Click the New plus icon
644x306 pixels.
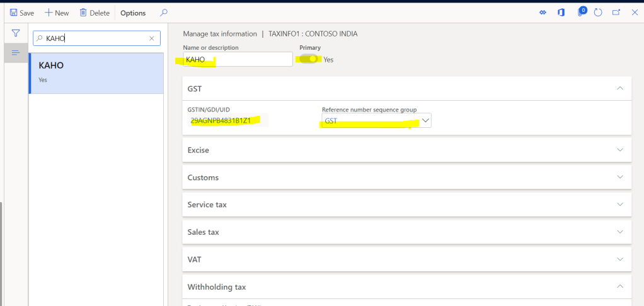tap(49, 13)
